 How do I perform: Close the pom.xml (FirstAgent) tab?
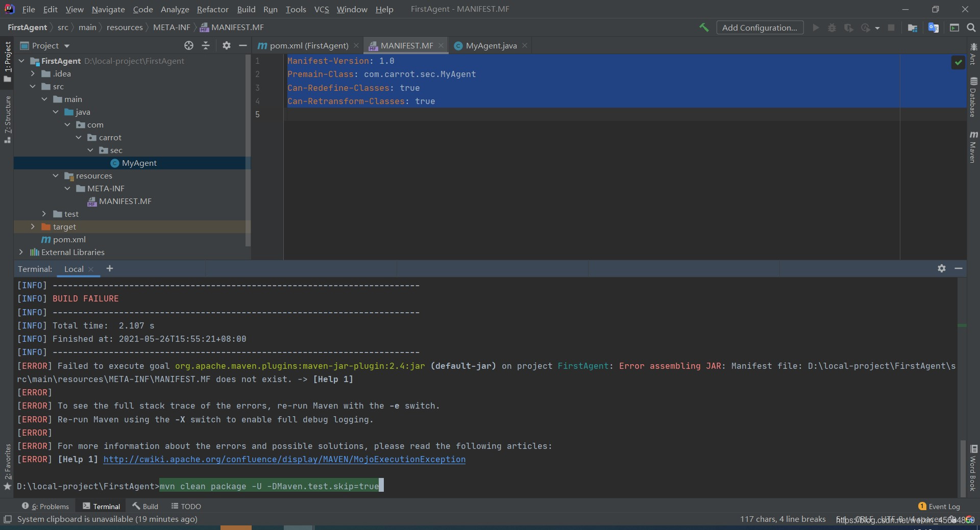(356, 45)
